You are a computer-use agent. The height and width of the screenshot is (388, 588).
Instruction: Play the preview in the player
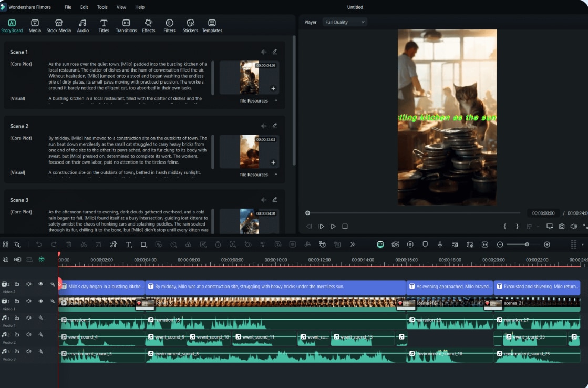tap(333, 226)
